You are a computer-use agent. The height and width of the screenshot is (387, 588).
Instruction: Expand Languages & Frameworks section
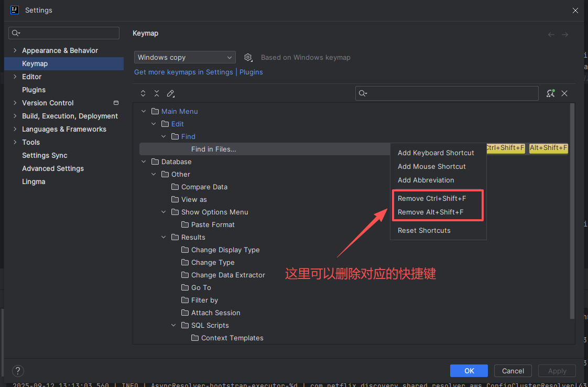click(x=15, y=129)
